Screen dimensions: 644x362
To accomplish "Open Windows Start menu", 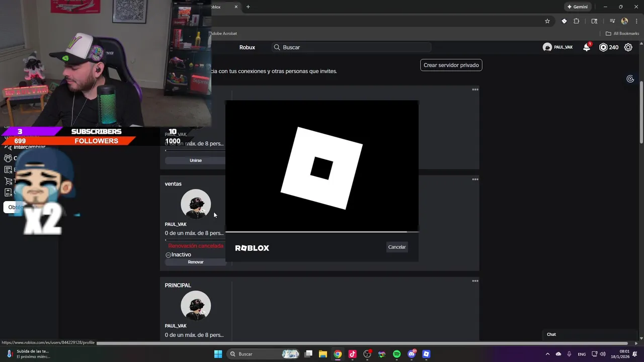I will click(218, 354).
